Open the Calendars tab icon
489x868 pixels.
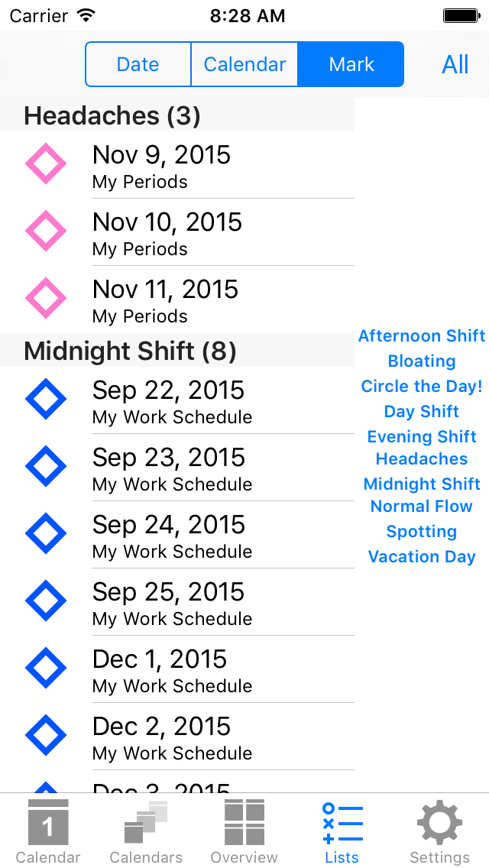[x=145, y=824]
